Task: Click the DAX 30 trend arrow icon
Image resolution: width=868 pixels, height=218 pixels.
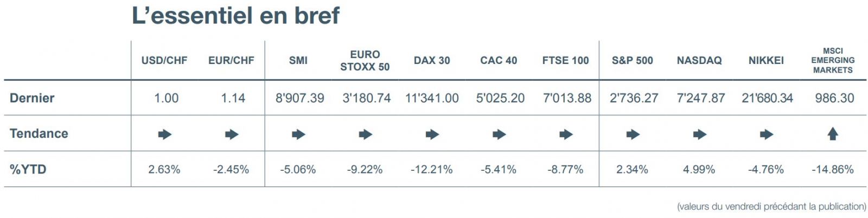Action: [432, 134]
